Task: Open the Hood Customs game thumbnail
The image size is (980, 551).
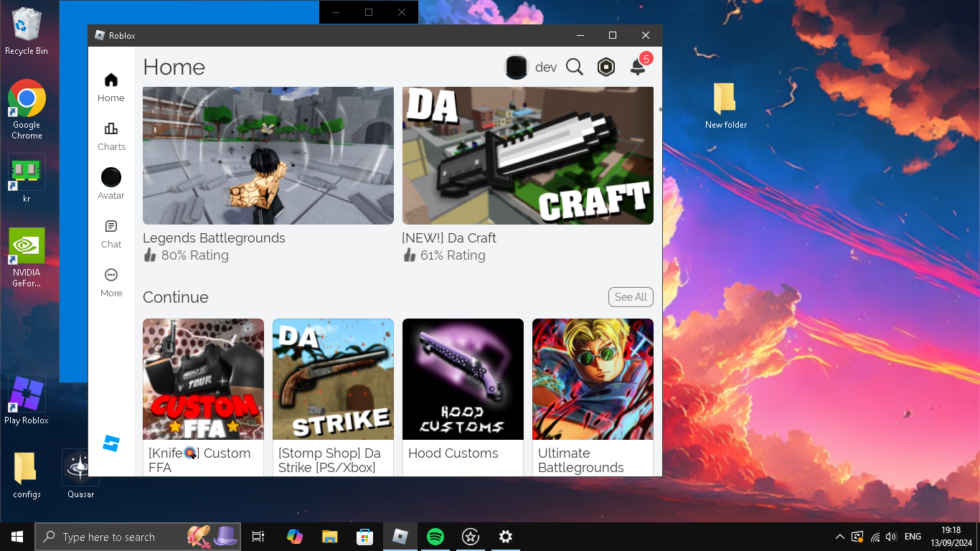Action: coord(463,379)
